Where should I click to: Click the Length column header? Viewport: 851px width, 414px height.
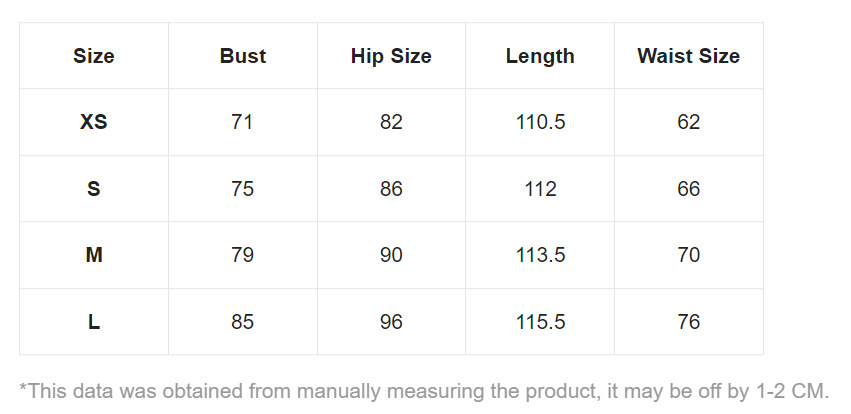(540, 56)
